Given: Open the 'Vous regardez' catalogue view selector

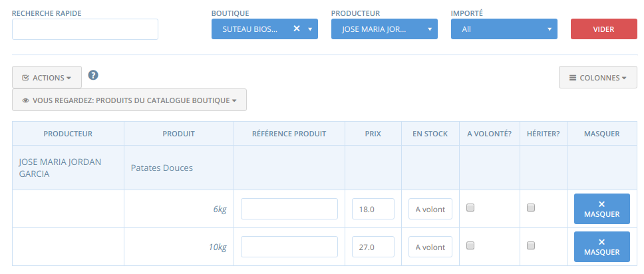Looking at the screenshot, I should 129,100.
